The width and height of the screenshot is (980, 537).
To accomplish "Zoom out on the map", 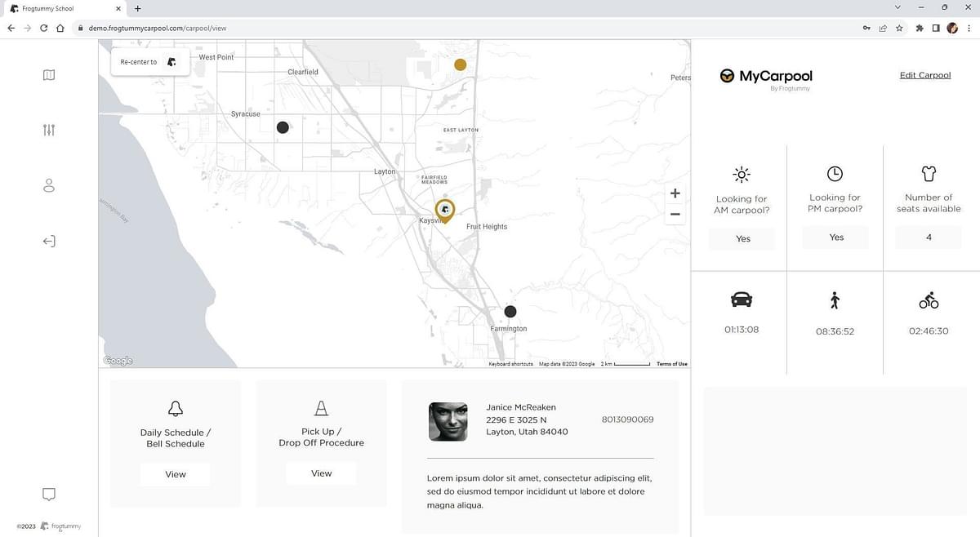I will pyautogui.click(x=675, y=215).
